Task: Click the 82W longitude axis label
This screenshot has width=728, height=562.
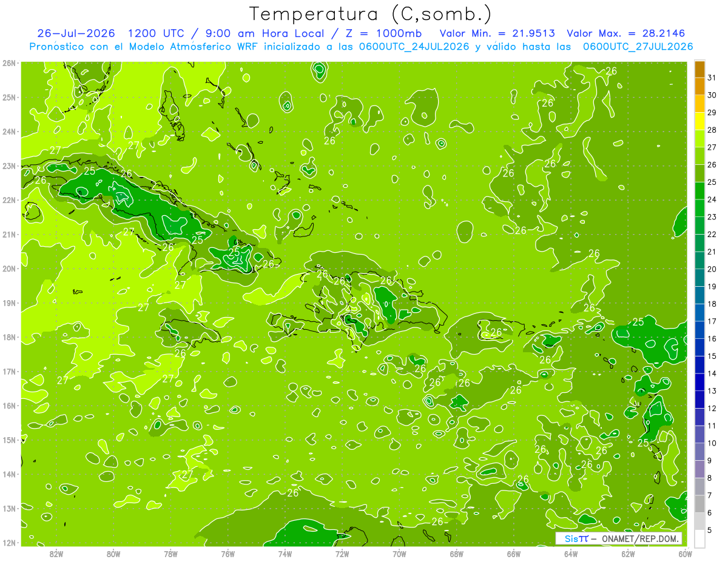Action: coord(56,554)
